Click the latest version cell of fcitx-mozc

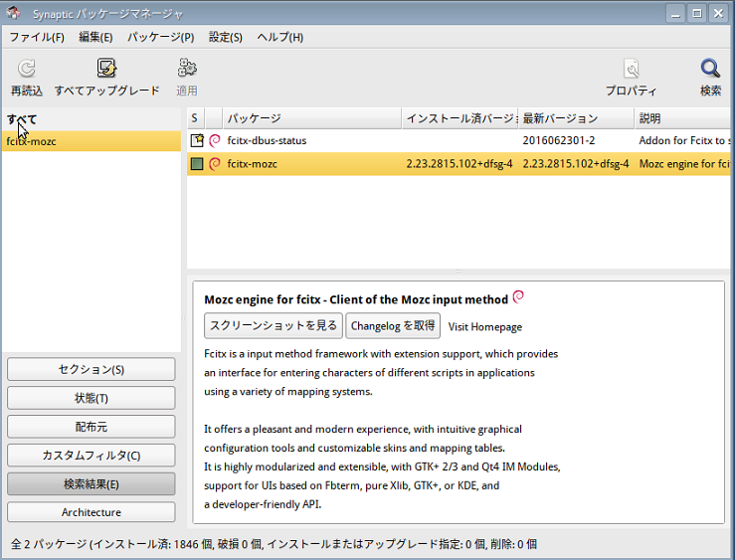(x=576, y=164)
